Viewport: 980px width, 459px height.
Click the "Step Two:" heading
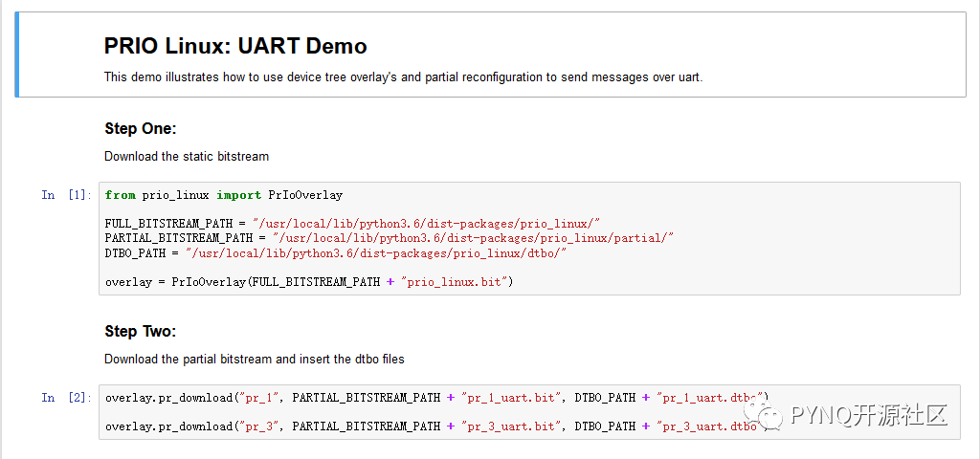(141, 332)
